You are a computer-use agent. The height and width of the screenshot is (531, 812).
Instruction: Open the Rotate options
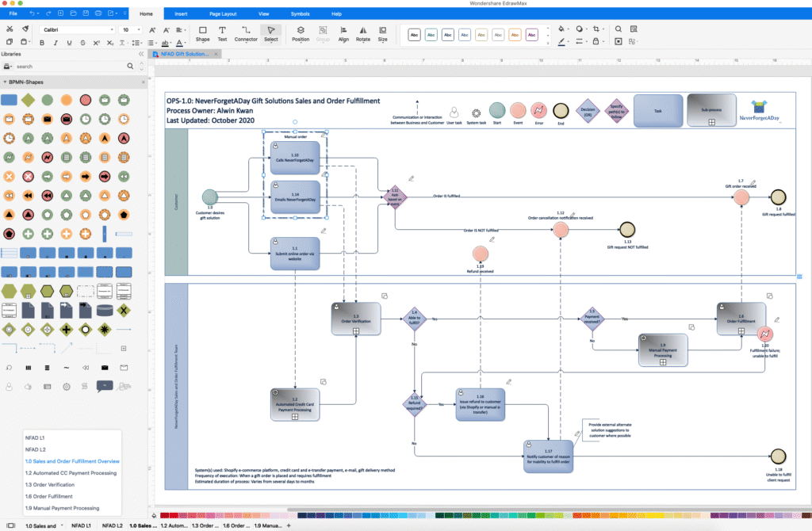[363, 33]
